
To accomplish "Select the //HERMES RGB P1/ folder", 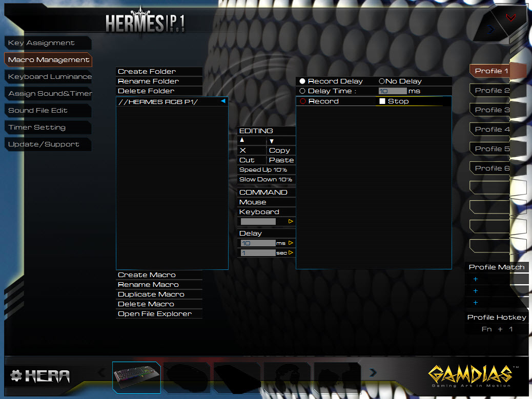I will pyautogui.click(x=172, y=102).
